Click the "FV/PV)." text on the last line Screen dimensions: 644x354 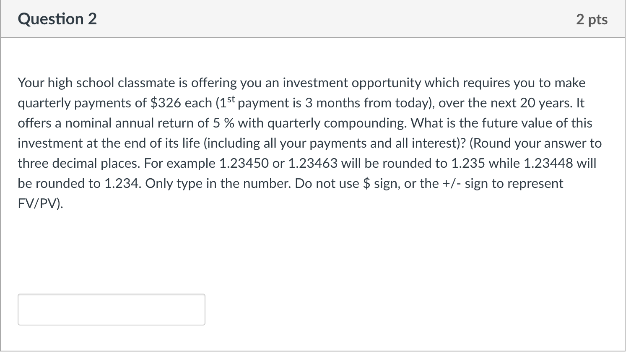[41, 204]
